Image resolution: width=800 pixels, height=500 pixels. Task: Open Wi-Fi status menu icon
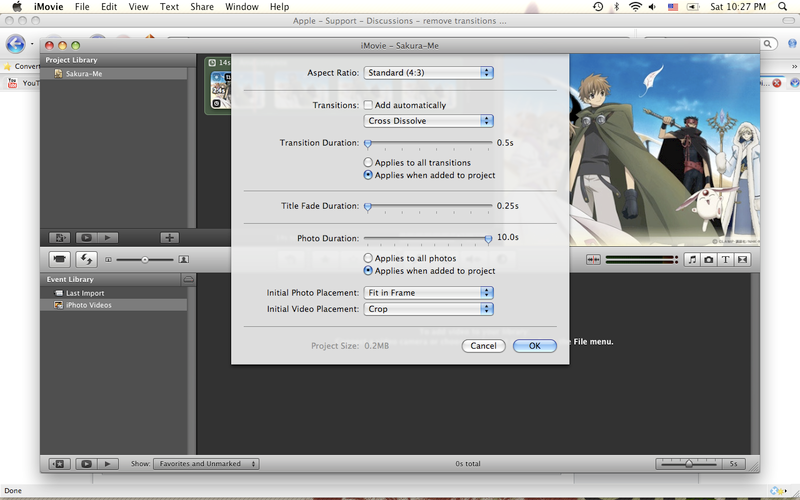click(x=635, y=7)
